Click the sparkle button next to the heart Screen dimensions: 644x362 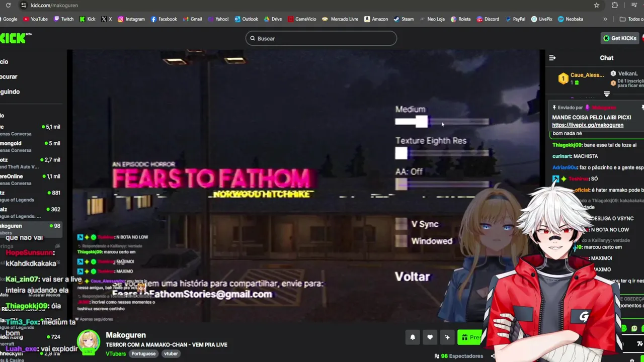[x=447, y=337]
